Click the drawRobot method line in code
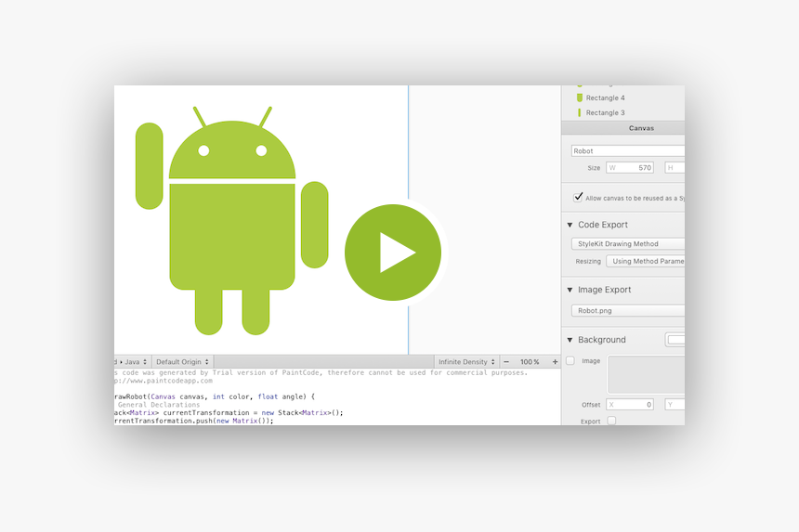799x532 pixels. pos(215,396)
